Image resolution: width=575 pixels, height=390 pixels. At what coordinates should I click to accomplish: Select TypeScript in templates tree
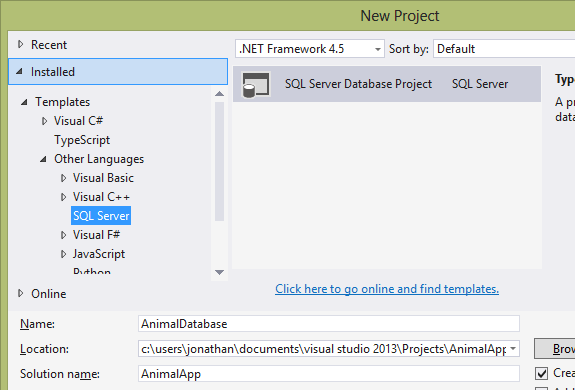[82, 140]
